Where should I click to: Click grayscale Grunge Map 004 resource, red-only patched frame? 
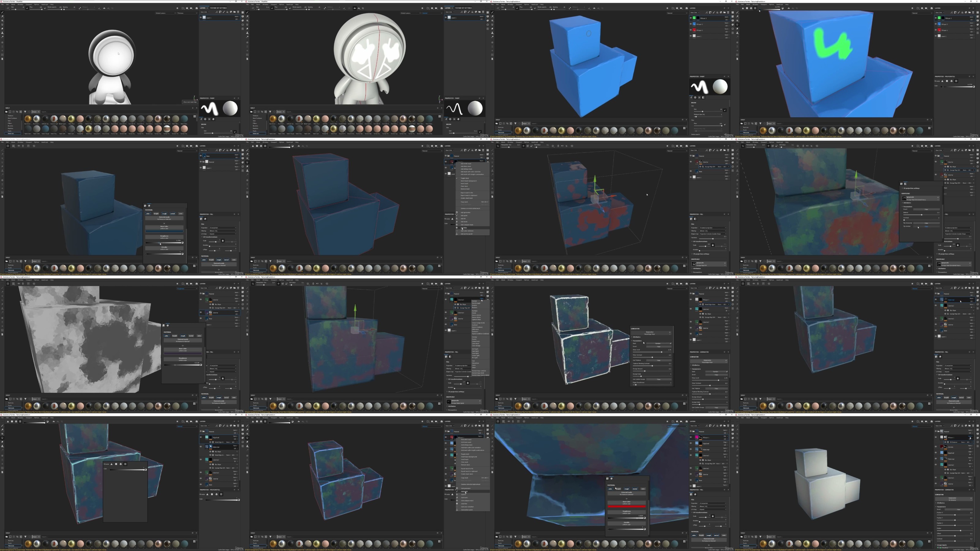click(x=709, y=264)
